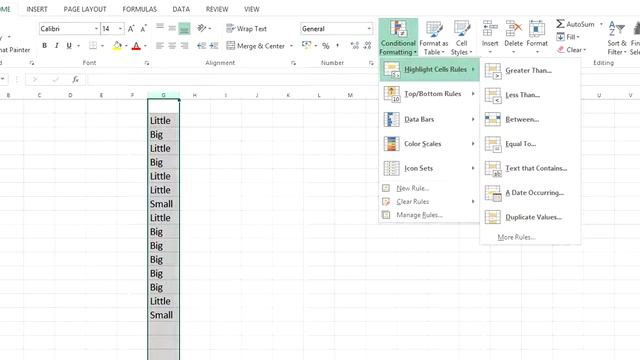Toggle Italic formatting

pyautogui.click(x=57, y=46)
